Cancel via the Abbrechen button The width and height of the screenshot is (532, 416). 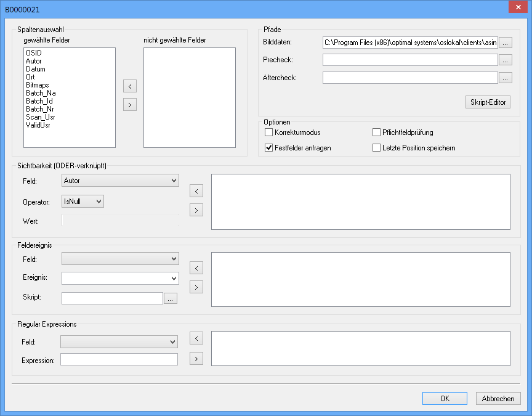(498, 398)
